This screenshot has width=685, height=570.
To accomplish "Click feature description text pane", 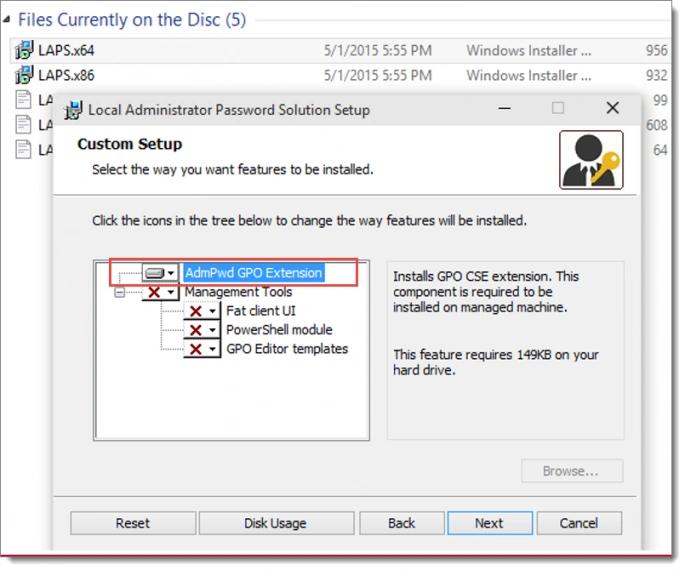I will point(505,350).
